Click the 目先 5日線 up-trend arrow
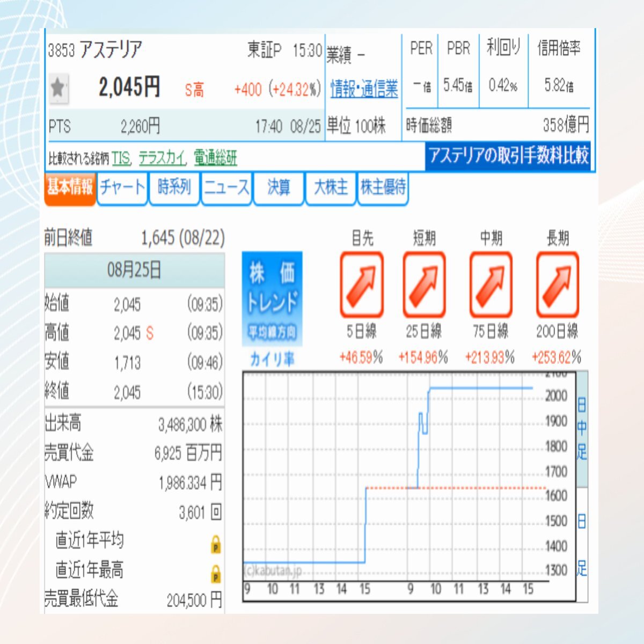The image size is (644, 644). click(362, 284)
